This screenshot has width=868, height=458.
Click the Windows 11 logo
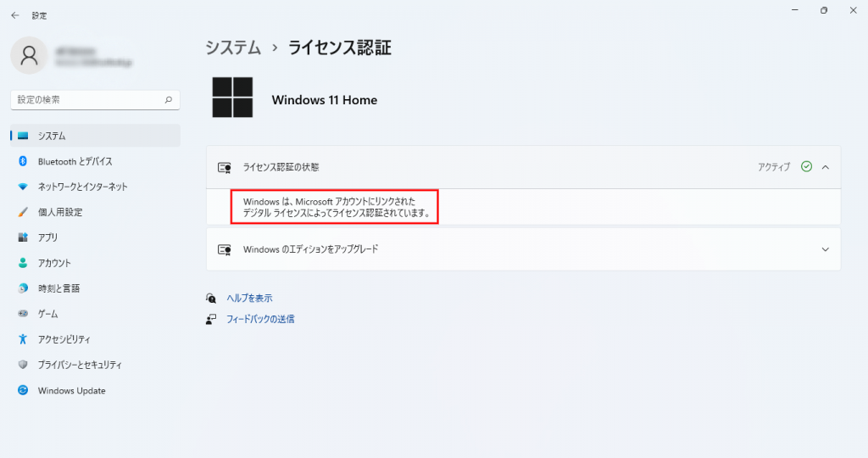tap(232, 98)
